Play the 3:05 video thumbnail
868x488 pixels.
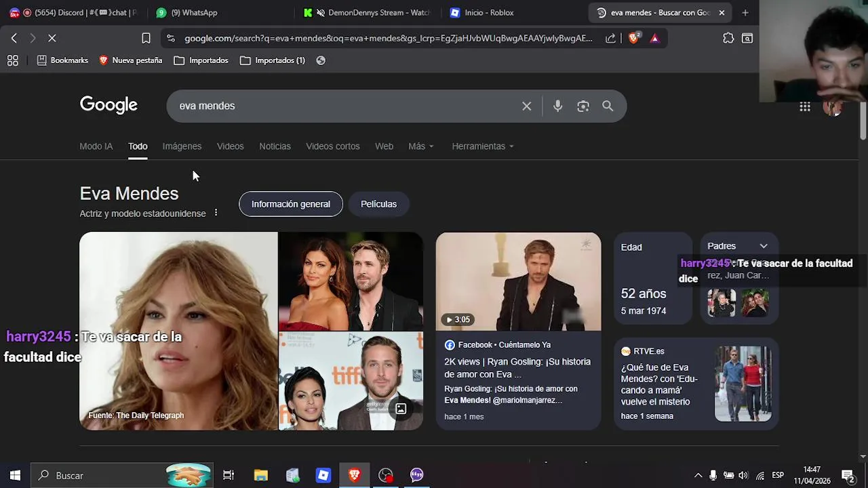click(x=518, y=281)
